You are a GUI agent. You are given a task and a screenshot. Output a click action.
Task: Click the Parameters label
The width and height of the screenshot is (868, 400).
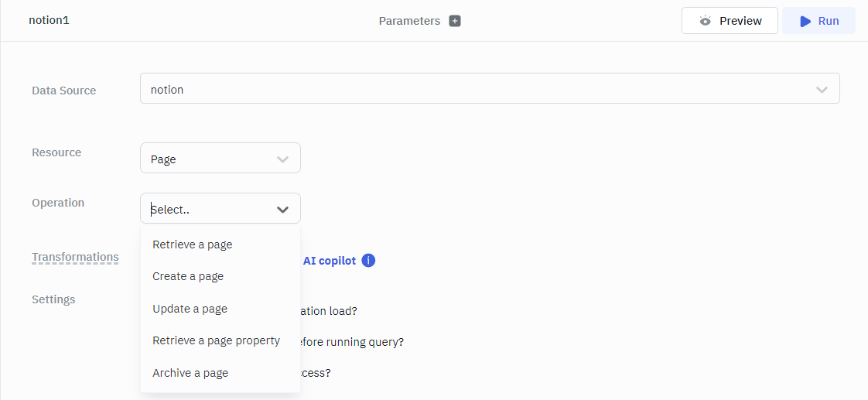coord(409,21)
